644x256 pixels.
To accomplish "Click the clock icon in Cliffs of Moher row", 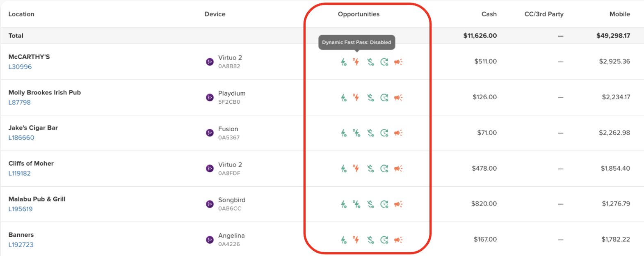I will tap(384, 169).
